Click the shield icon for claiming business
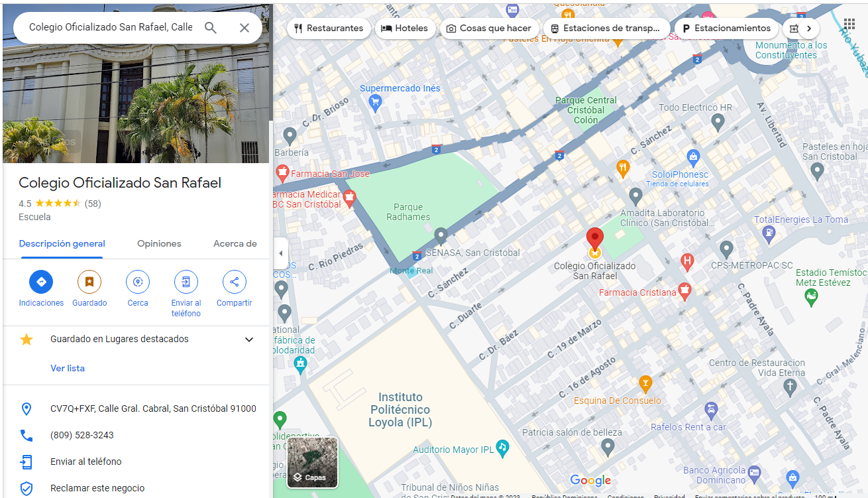Image resolution: width=868 pixels, height=498 pixels. click(27, 489)
